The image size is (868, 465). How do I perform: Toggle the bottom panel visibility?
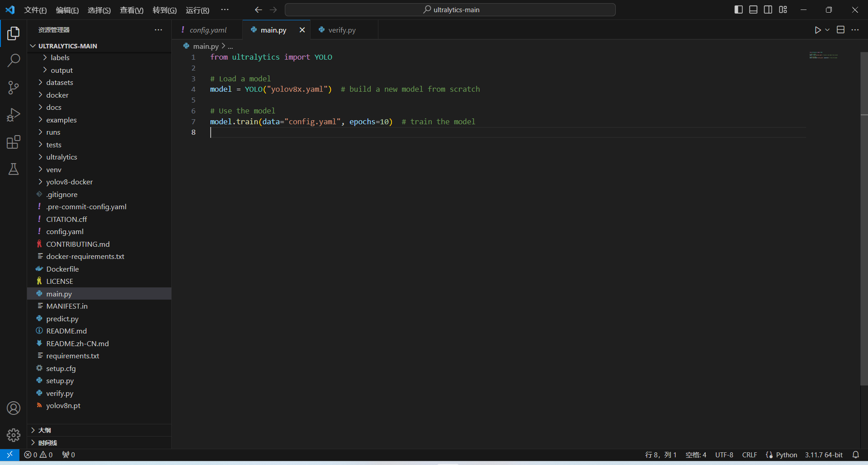click(x=753, y=9)
